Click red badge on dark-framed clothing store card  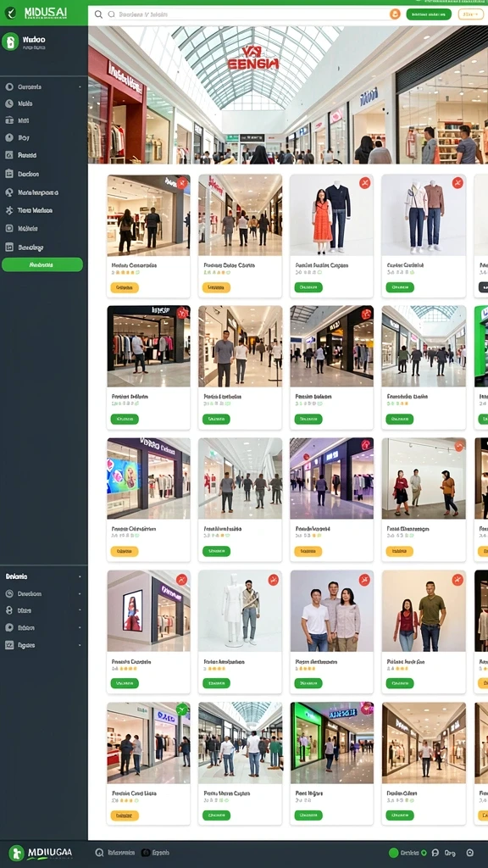tap(182, 314)
